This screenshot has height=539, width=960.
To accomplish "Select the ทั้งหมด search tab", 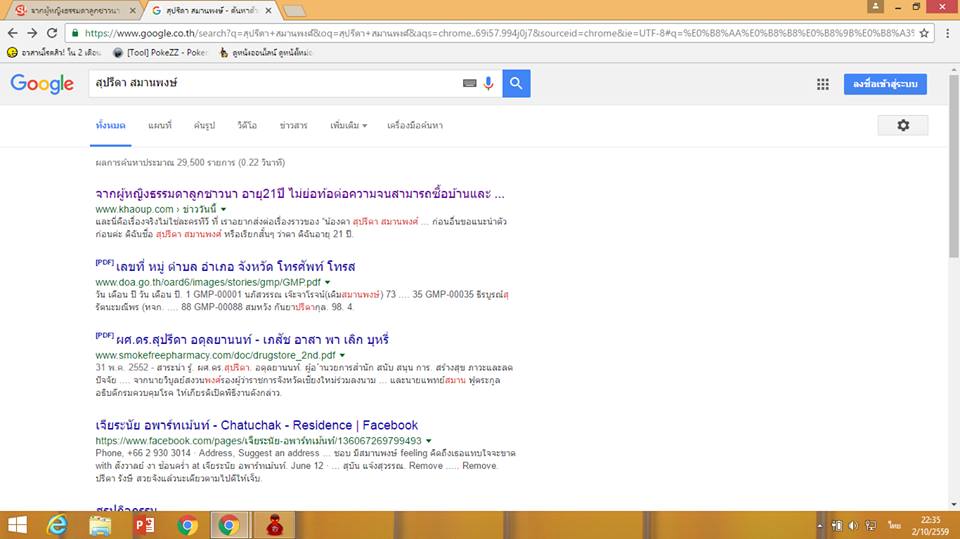I will pos(111,125).
